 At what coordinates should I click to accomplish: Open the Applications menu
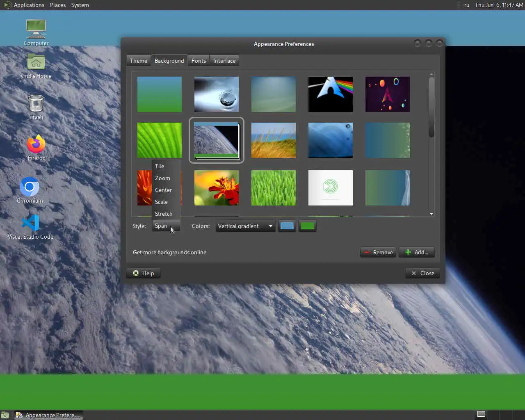24,5
